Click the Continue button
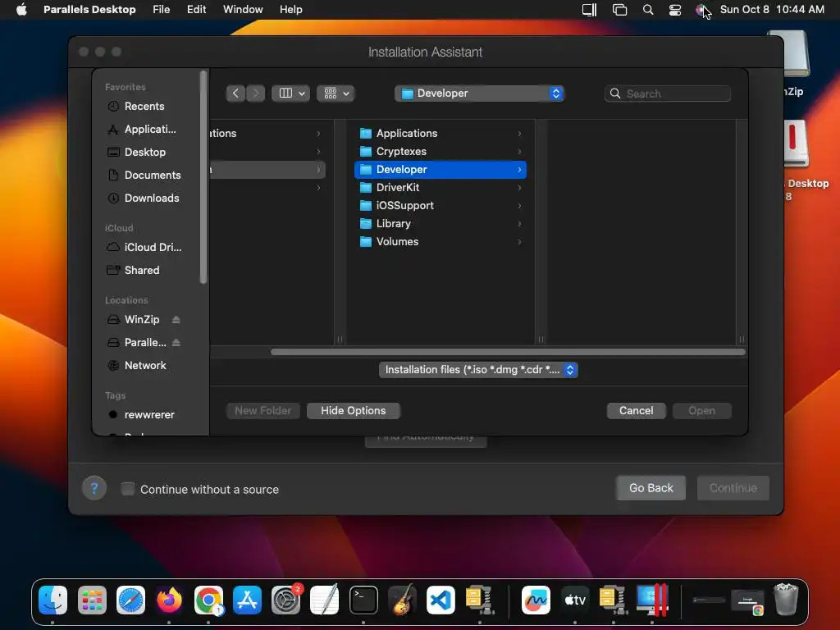Viewport: 840px width, 630px height. pyautogui.click(x=733, y=488)
